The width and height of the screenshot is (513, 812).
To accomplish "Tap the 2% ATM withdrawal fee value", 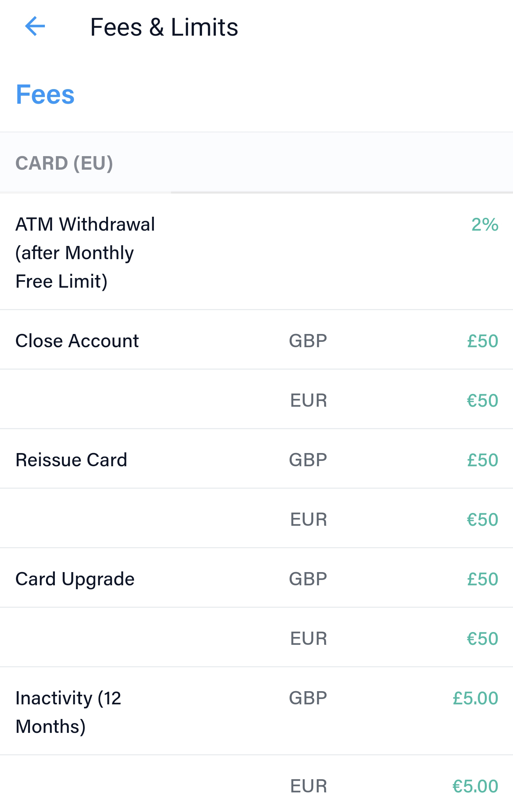I will (484, 225).
